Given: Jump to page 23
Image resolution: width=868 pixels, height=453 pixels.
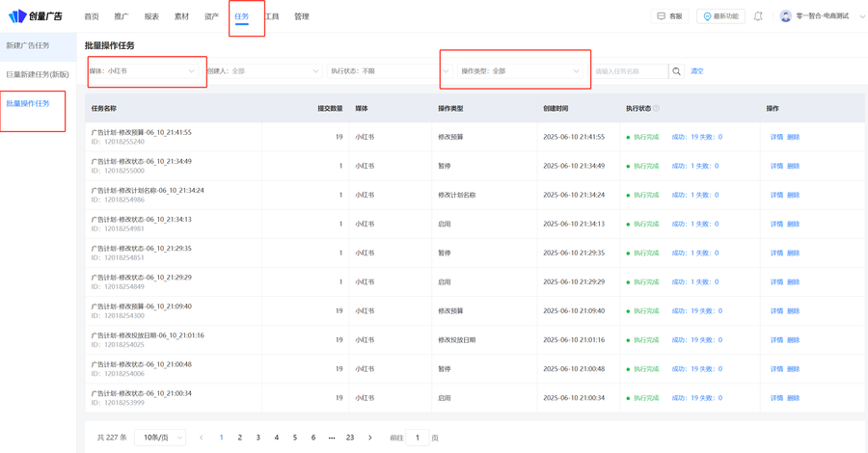Looking at the screenshot, I should [350, 438].
